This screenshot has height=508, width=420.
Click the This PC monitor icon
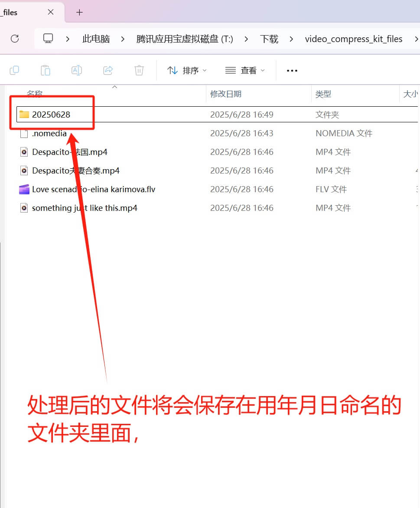tap(48, 39)
